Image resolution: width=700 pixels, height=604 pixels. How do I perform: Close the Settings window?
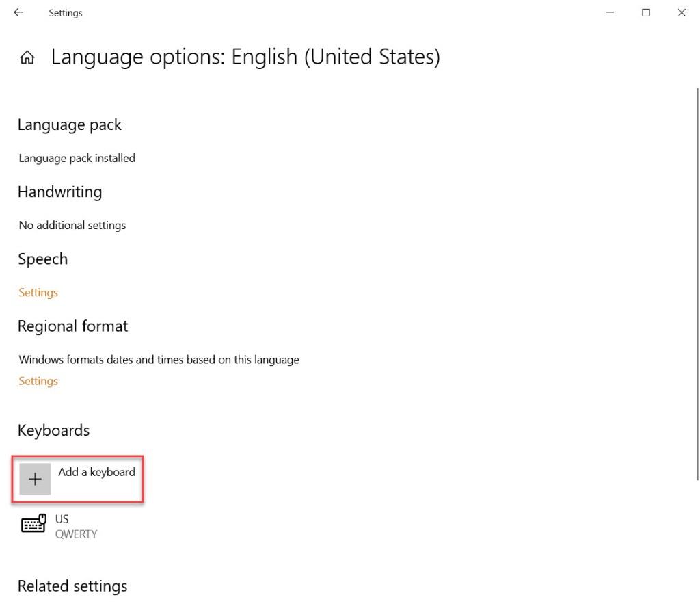coord(682,12)
